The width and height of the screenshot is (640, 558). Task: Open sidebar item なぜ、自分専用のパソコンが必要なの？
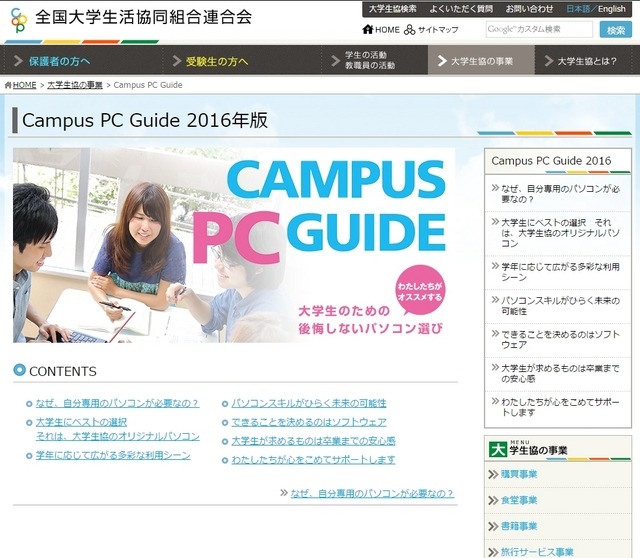[558, 194]
